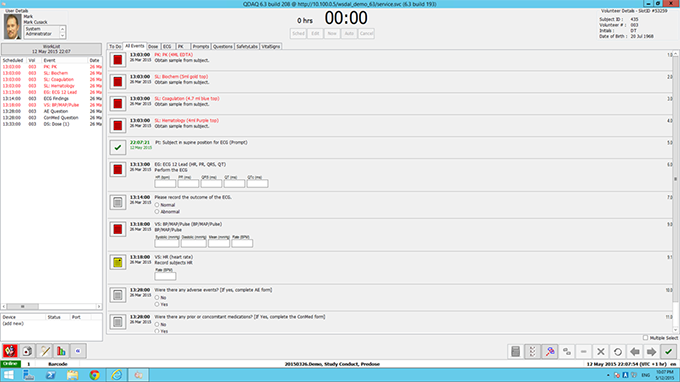Click the green checkmark confirm icon
This screenshot has width=680, height=382.
pos(668,352)
